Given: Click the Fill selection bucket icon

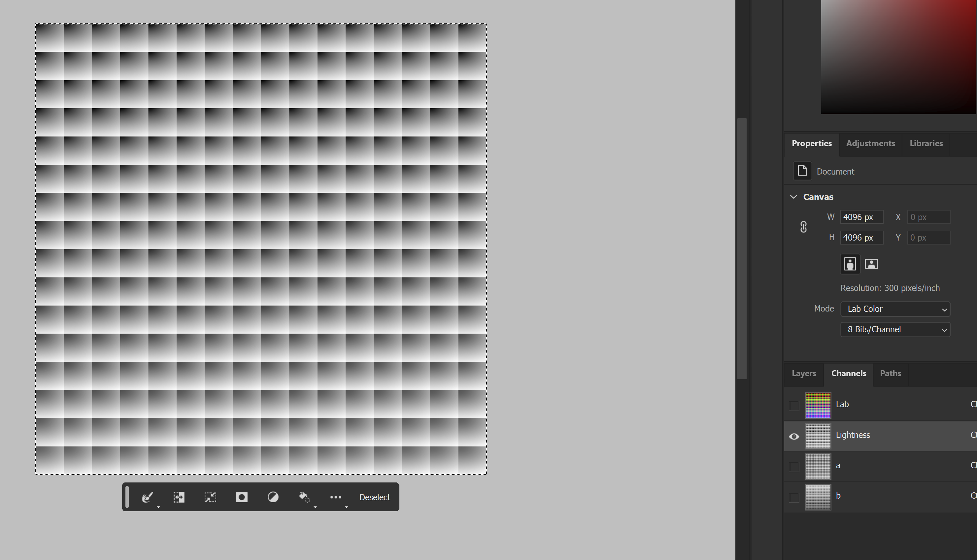Looking at the screenshot, I should tap(304, 497).
